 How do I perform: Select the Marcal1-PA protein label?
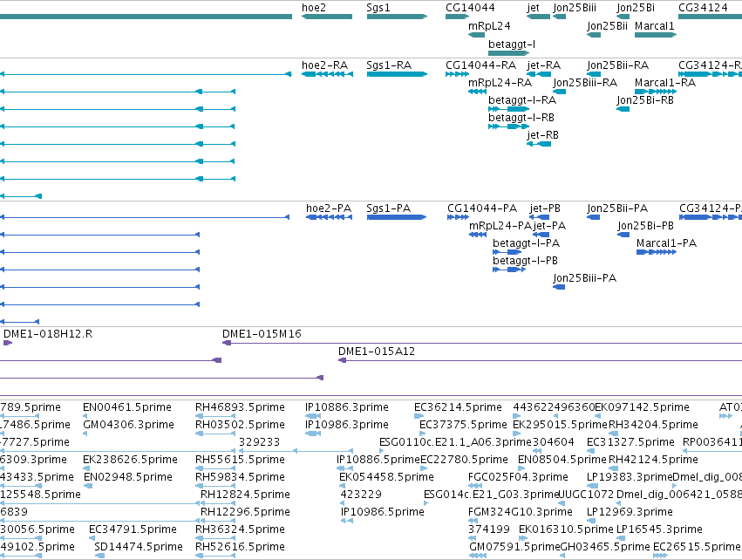click(x=667, y=243)
